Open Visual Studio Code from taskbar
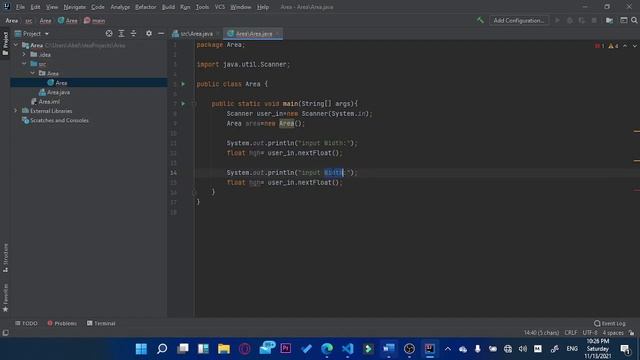 pyautogui.click(x=347, y=349)
